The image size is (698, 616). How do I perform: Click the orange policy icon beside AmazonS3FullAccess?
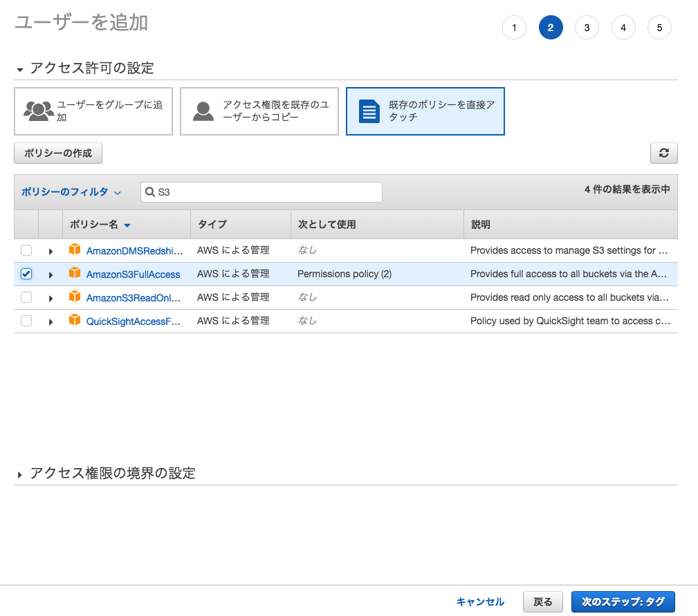tap(75, 274)
